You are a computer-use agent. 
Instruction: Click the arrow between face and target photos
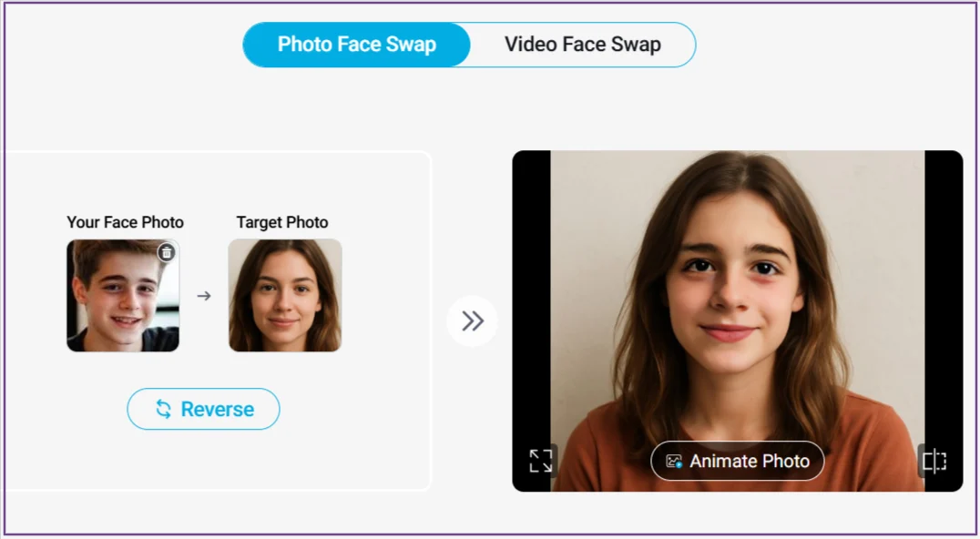tap(202, 296)
